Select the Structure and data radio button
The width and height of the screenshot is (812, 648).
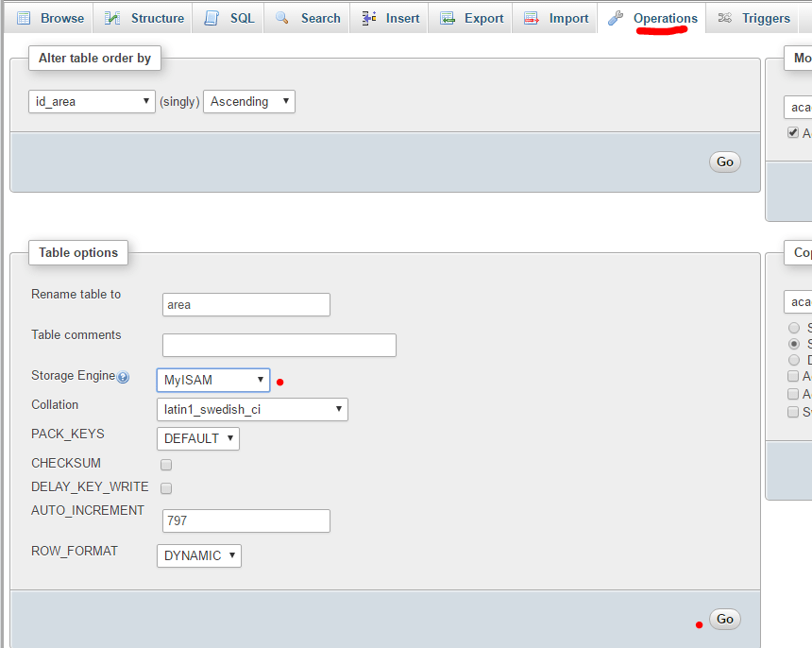(x=794, y=344)
